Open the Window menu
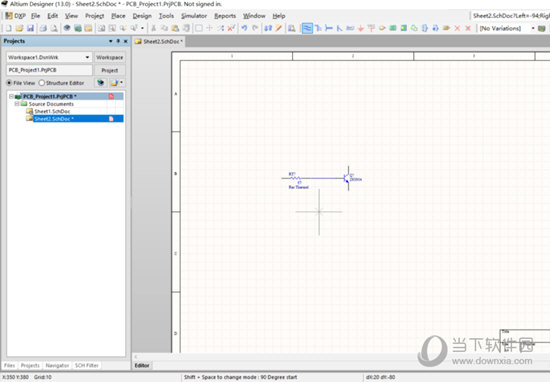The width and height of the screenshot is (550, 382). 254,16
